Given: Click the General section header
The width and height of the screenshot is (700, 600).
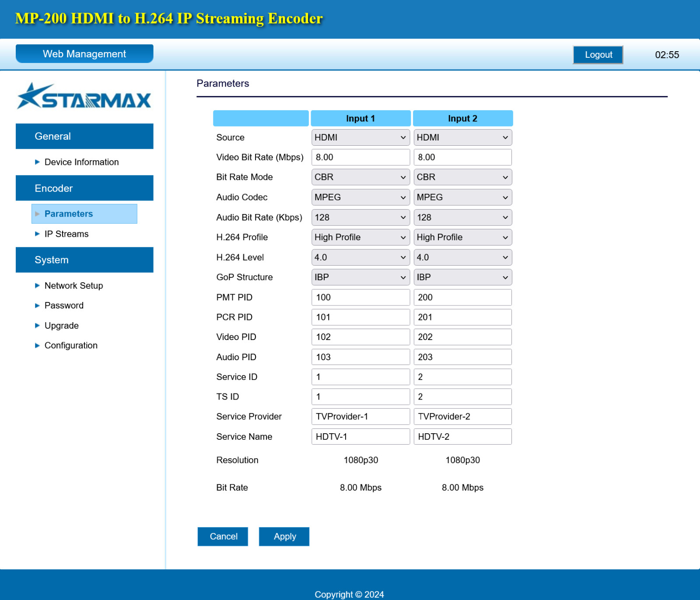Looking at the screenshot, I should pos(84,136).
